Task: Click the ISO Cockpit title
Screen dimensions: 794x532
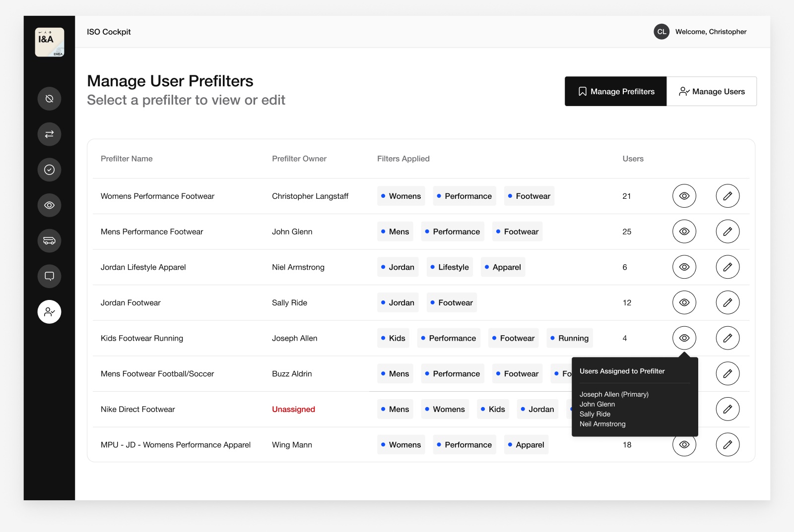Action: [x=109, y=32]
